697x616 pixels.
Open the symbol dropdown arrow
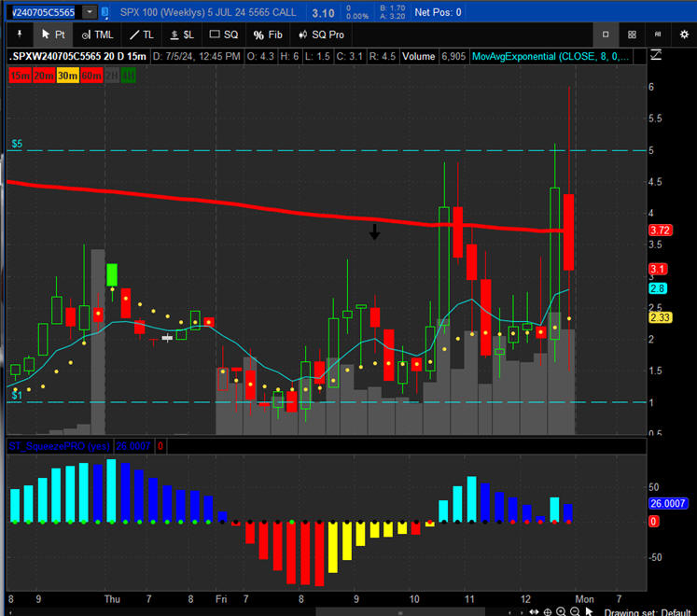pyautogui.click(x=89, y=12)
